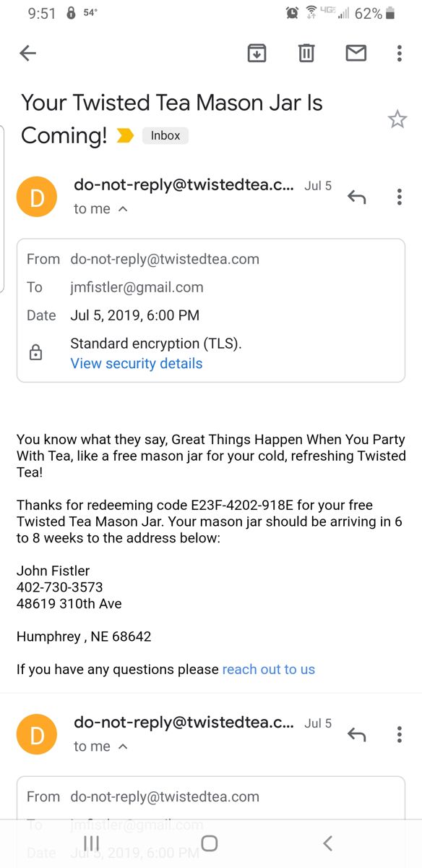Open the top toolbar overflow menu

399,53
